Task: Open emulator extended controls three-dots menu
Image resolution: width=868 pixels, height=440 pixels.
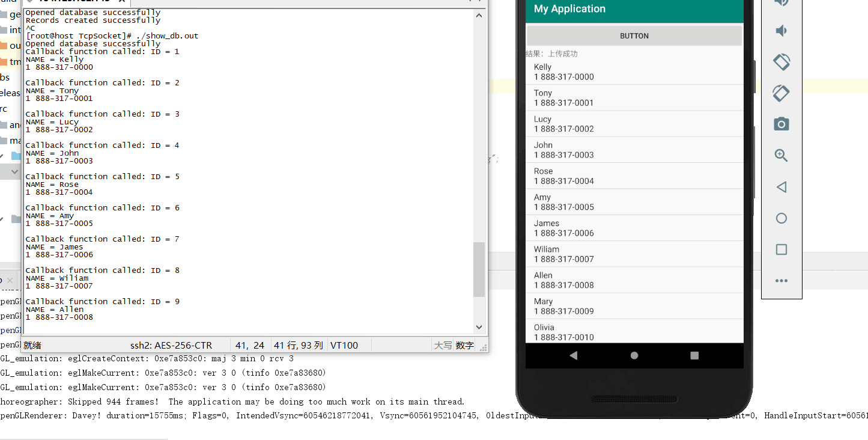Action: (781, 281)
